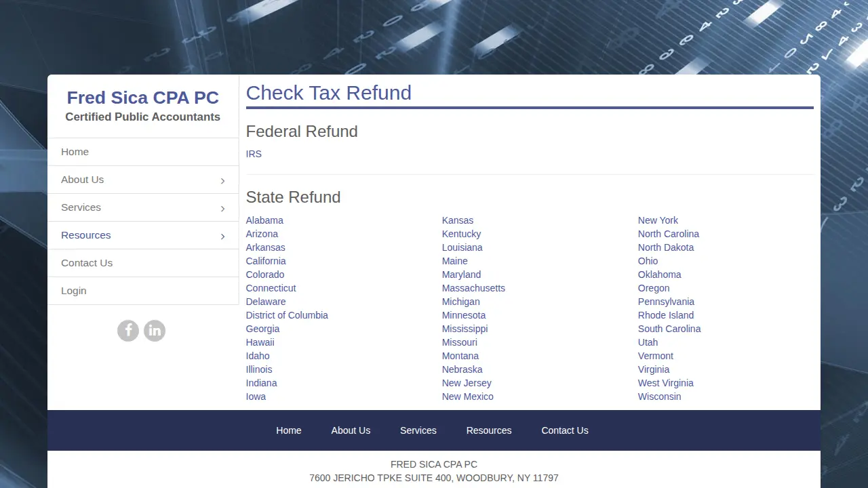The width and height of the screenshot is (868, 488).
Task: Open Resources in the footer navigation
Action: pos(489,430)
